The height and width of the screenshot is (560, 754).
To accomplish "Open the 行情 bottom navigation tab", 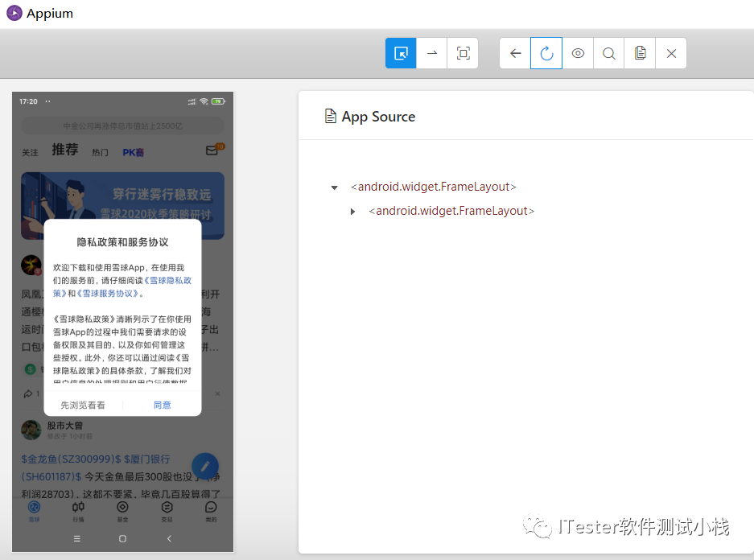I will 78,511.
